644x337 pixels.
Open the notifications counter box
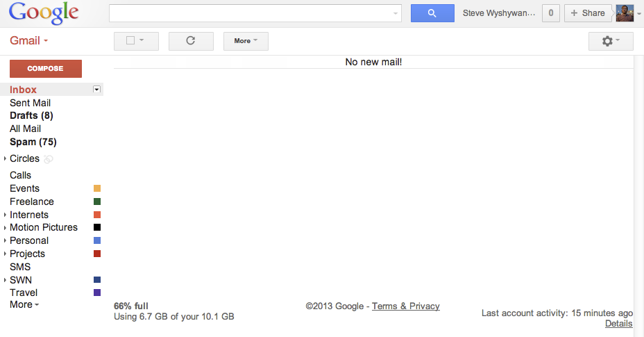point(551,13)
